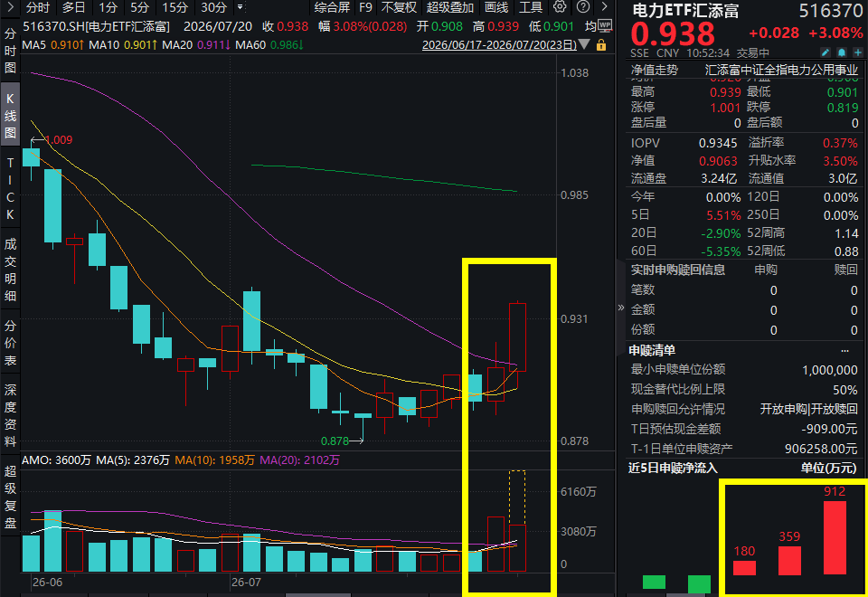Collapse the right info panel arrow
Image resolution: width=868 pixels, height=597 pixels.
tap(620, 308)
